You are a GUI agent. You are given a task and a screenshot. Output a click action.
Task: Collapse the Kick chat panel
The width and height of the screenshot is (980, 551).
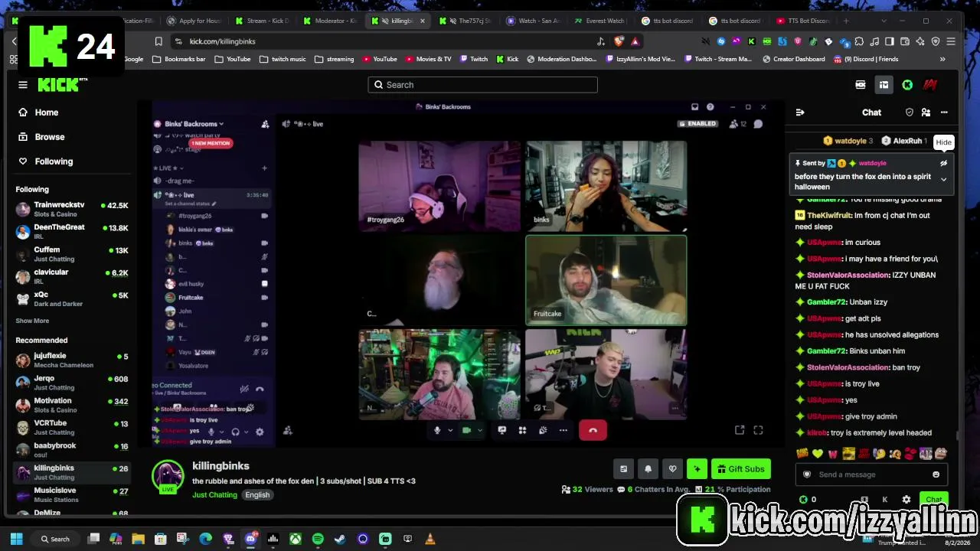coord(800,112)
